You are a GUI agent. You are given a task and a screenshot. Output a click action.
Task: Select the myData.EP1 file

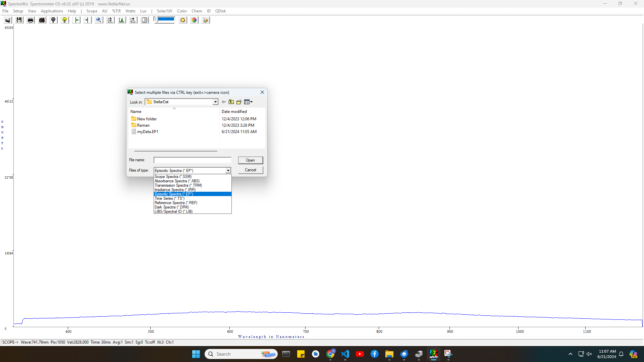coord(145,132)
